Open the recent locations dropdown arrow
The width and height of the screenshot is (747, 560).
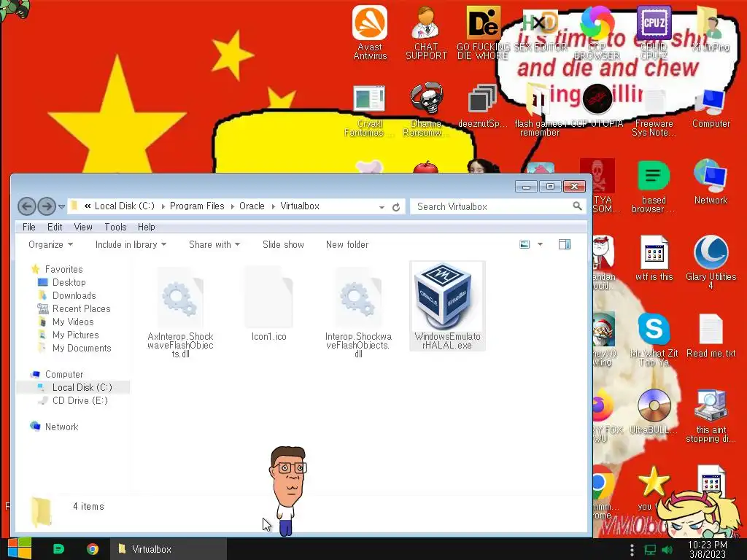pyautogui.click(x=61, y=206)
